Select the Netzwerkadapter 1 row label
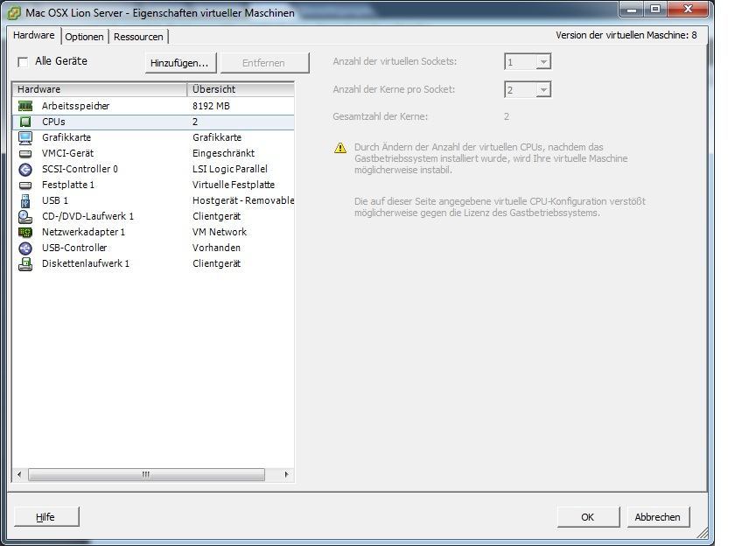 coord(83,232)
